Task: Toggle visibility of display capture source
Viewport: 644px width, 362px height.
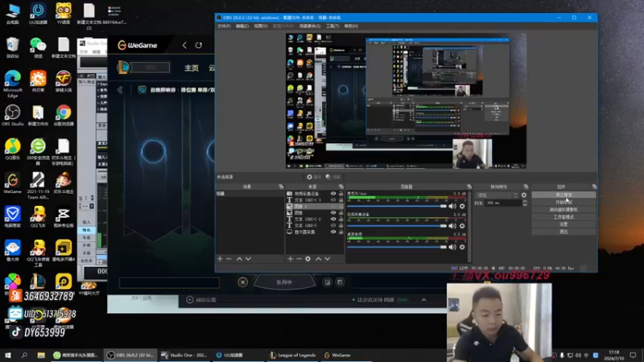Action: pyautogui.click(x=333, y=232)
